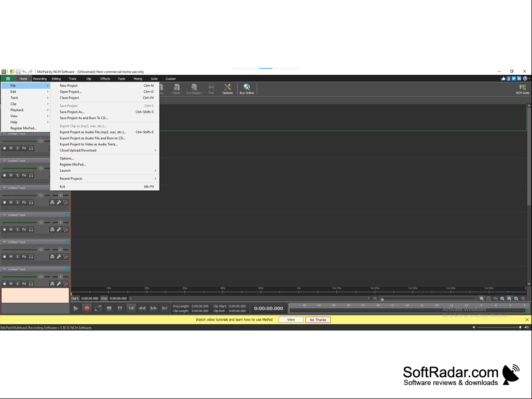This screenshot has height=399, width=532.
Task: Choose New Project from the File menu
Action: 104,86
